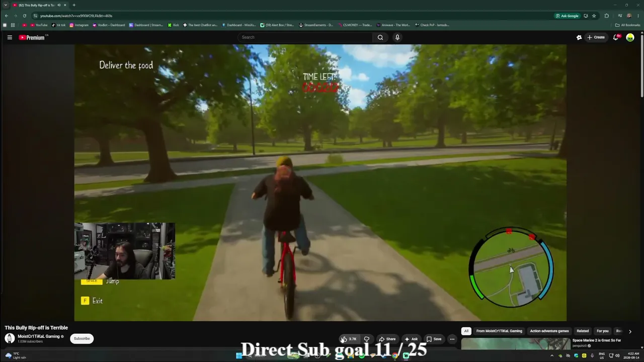Click the YouTube search magnifier button

pyautogui.click(x=380, y=37)
